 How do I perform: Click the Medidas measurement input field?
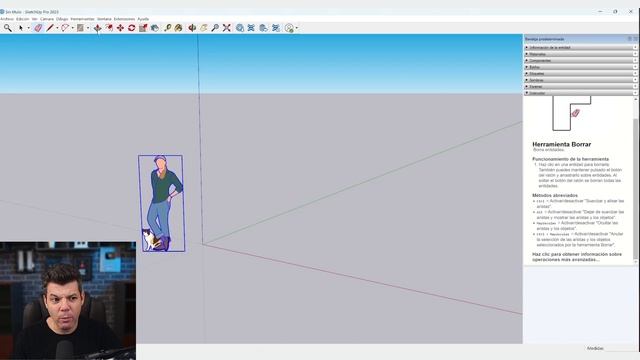coord(621,348)
